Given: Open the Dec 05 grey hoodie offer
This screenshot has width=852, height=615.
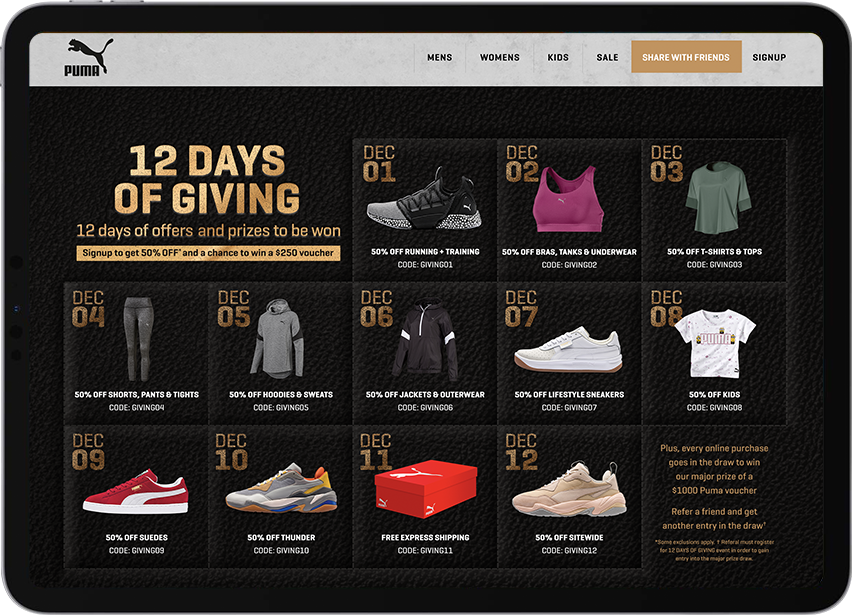Looking at the screenshot, I should [x=278, y=338].
